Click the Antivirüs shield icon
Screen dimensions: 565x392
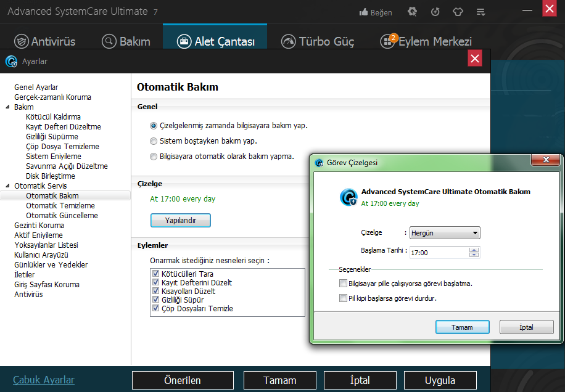click(x=22, y=41)
